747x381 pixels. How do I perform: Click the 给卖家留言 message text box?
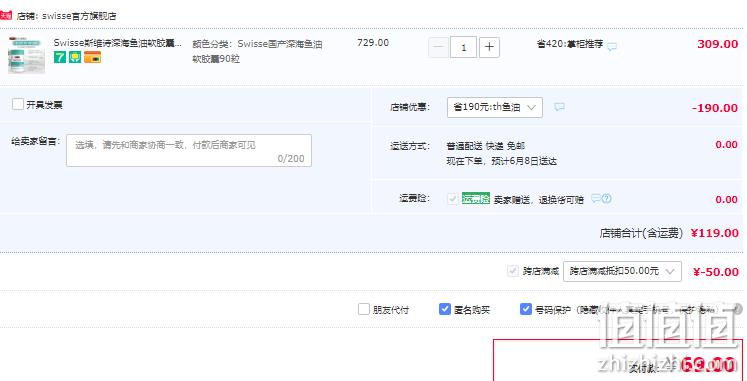point(189,150)
